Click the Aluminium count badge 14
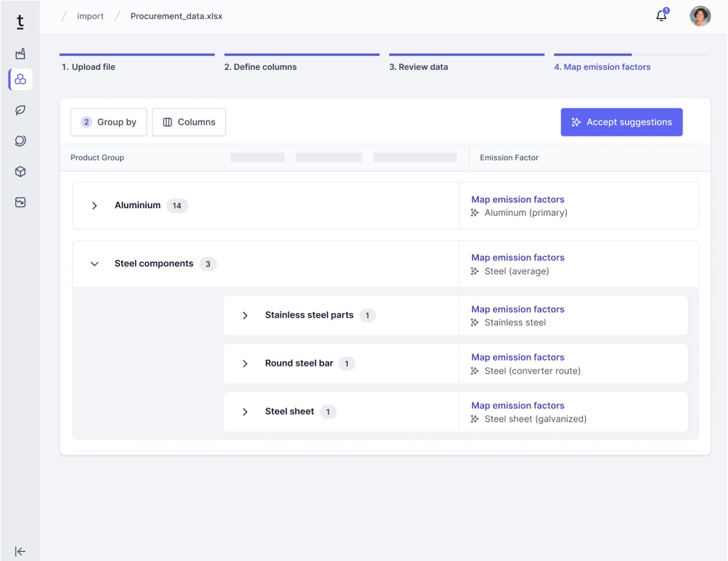 point(177,206)
